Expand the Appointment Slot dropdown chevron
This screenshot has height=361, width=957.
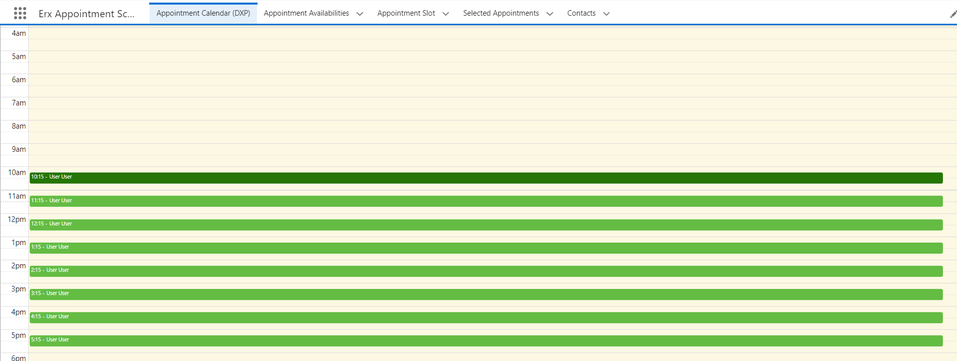pos(446,13)
